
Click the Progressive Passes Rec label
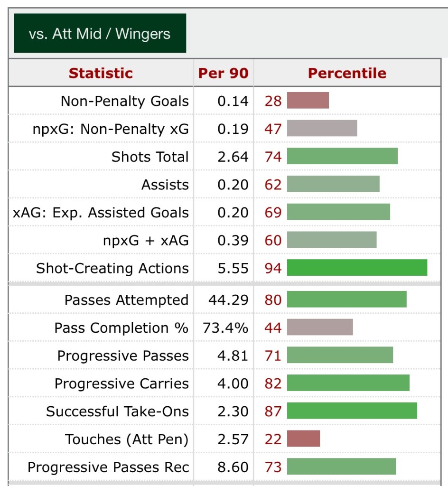click(108, 467)
